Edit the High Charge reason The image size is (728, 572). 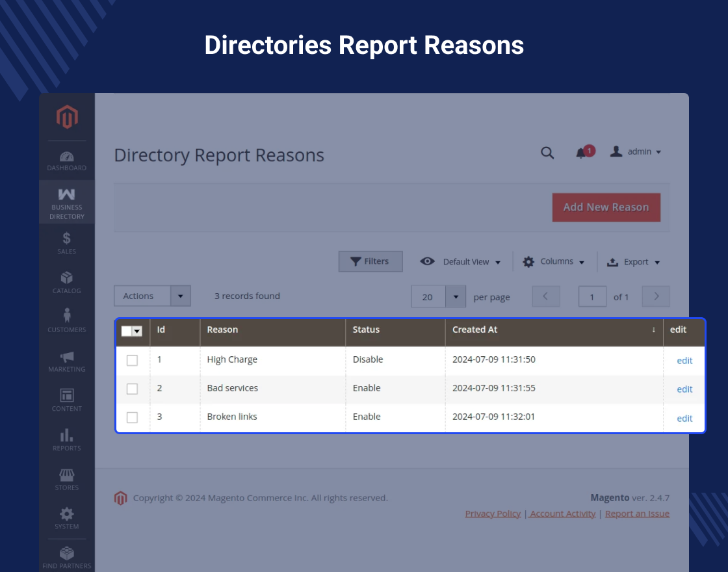(684, 361)
